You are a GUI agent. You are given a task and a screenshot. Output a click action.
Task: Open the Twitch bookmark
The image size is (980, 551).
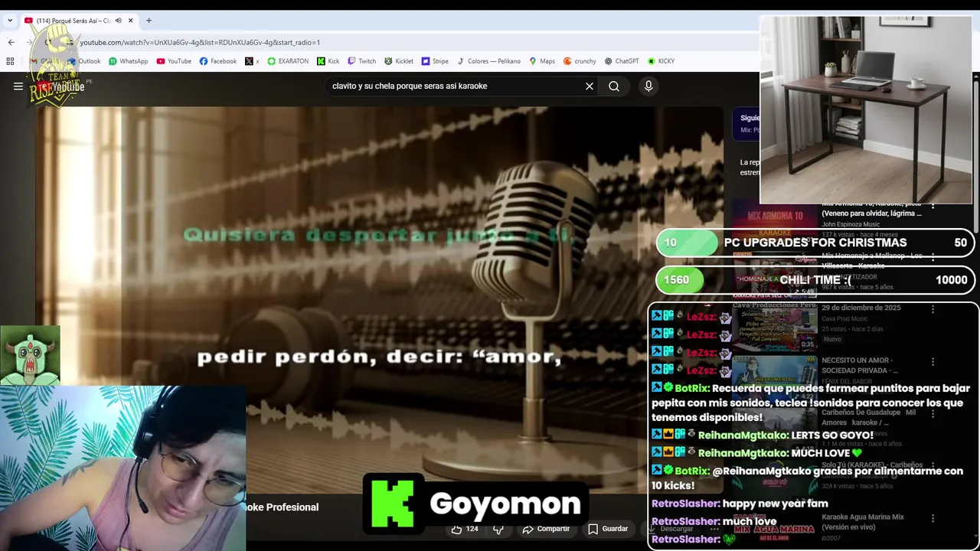[362, 61]
